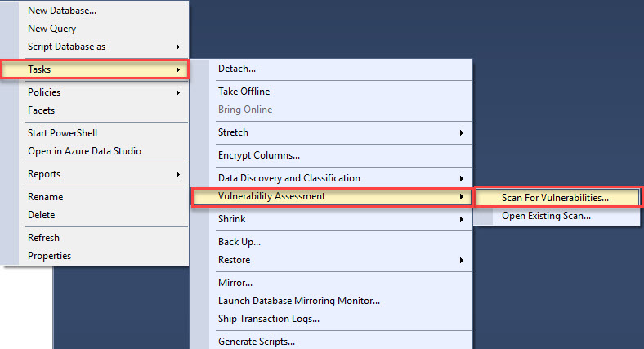Select Vulnerability Assessment menu entry

point(331,196)
